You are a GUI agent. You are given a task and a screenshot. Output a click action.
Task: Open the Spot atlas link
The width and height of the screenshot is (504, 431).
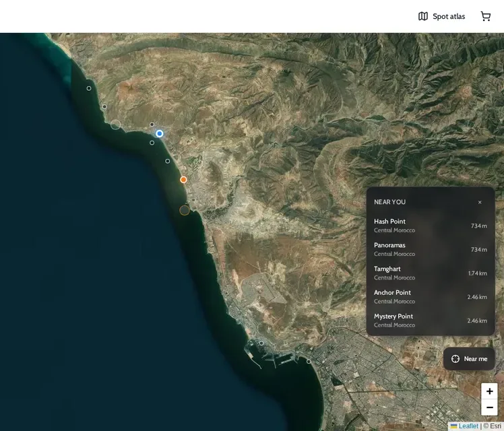(x=441, y=16)
